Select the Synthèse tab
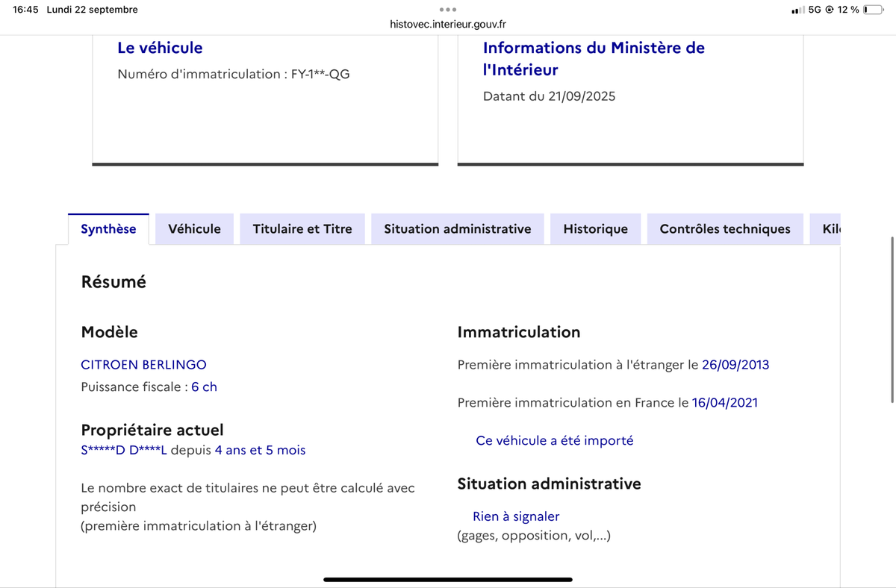 click(108, 228)
